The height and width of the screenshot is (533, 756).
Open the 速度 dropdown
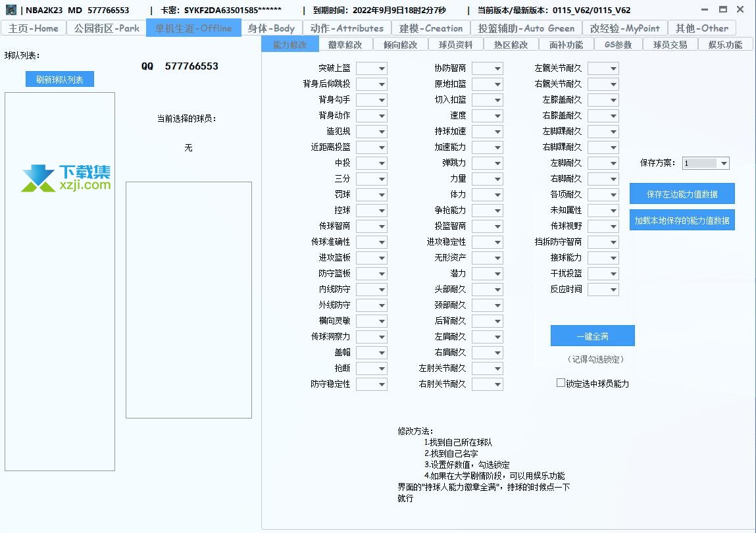click(488, 116)
